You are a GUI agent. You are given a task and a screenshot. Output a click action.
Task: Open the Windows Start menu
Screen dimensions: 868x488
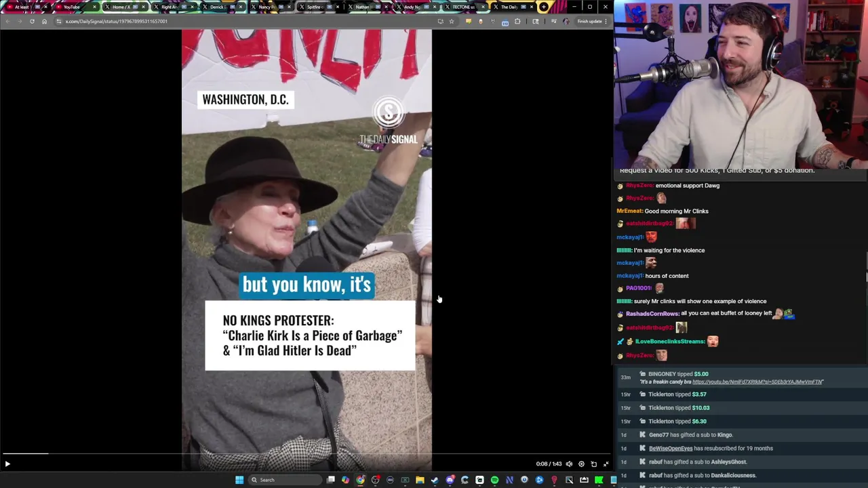click(239, 480)
